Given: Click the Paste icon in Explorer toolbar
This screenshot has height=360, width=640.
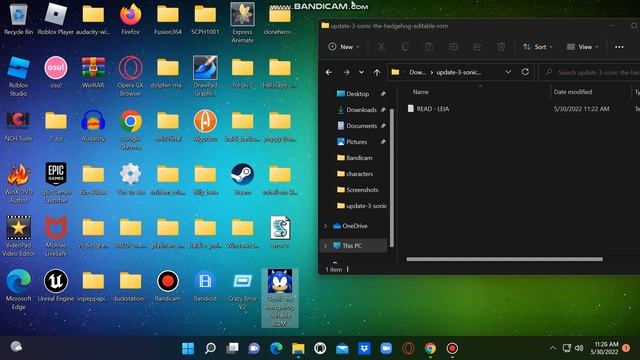Looking at the screenshot, I should coord(429,47).
